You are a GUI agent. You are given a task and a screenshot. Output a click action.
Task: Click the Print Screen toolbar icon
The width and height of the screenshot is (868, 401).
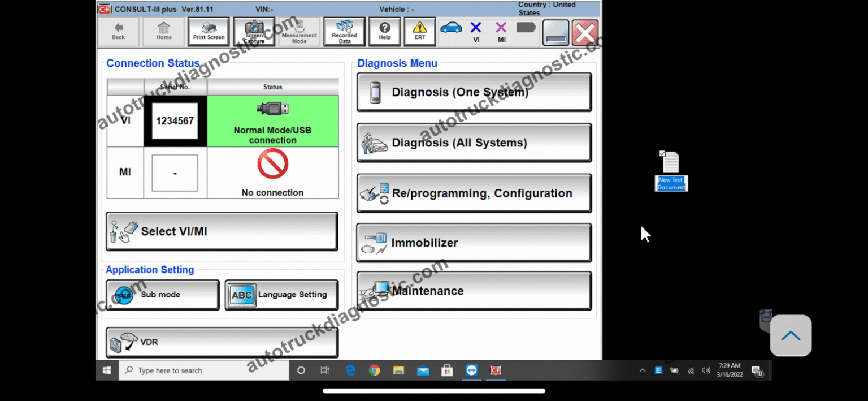[x=208, y=32]
